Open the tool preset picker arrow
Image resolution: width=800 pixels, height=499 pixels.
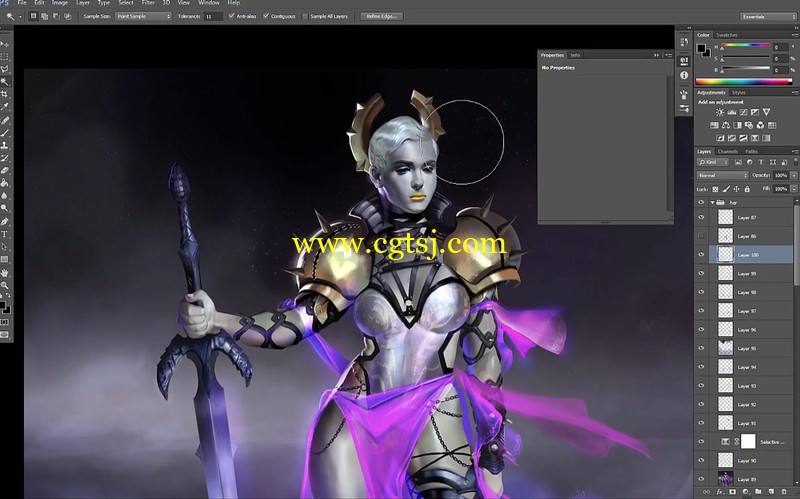20,17
